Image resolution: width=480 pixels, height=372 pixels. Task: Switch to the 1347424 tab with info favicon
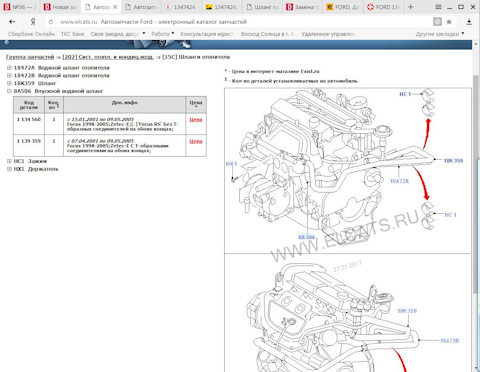pyautogui.click(x=181, y=7)
